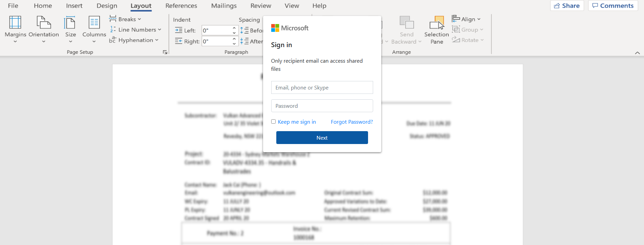This screenshot has width=644, height=245.
Task: Click the Left indent field
Action: pyautogui.click(x=217, y=30)
